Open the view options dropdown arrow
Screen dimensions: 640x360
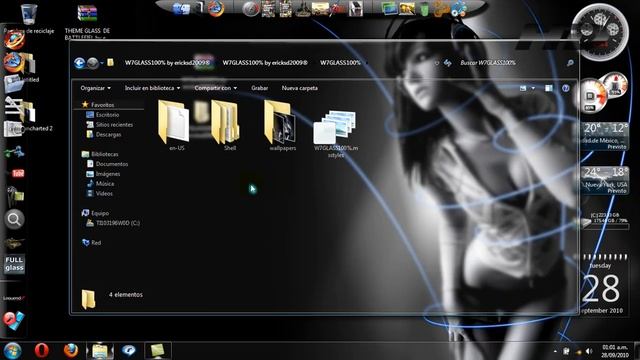[533, 88]
